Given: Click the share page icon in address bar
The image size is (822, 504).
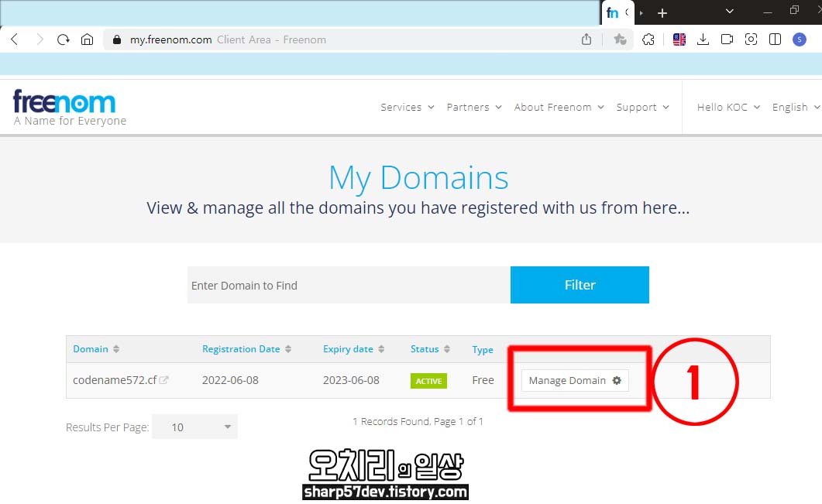Looking at the screenshot, I should pos(586,39).
